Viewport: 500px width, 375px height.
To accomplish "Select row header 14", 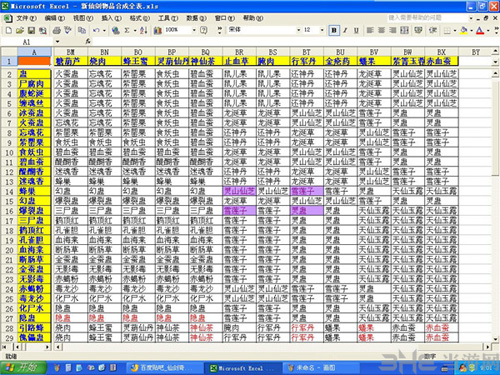I will click(x=9, y=192).
